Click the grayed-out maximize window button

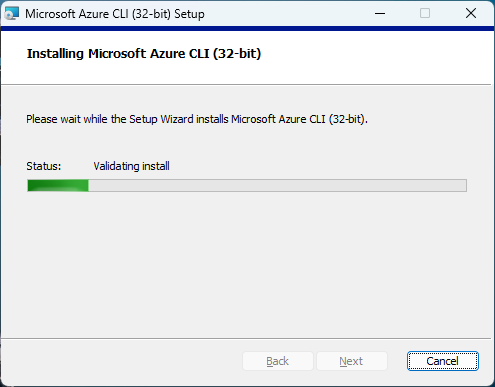[x=425, y=13]
